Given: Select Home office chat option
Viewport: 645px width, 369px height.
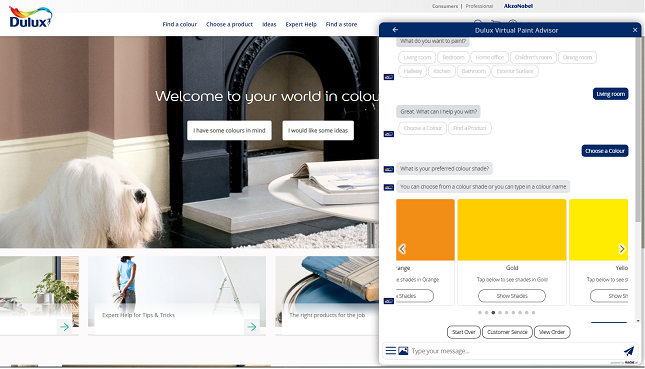Looking at the screenshot, I should pyautogui.click(x=490, y=58).
